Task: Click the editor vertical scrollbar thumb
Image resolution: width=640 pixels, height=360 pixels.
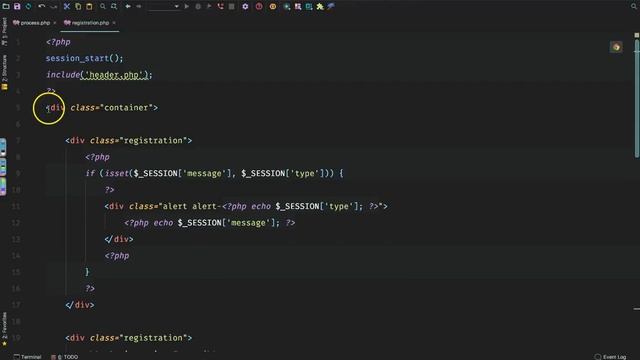Action: 636,99
